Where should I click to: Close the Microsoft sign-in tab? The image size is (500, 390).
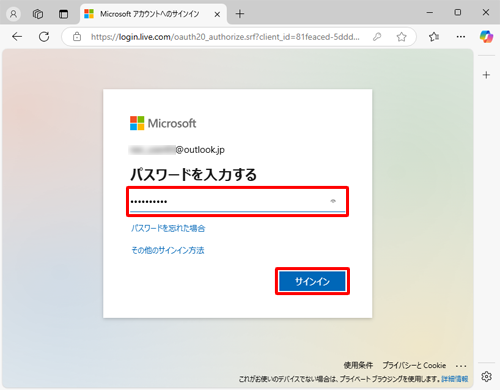click(217, 14)
